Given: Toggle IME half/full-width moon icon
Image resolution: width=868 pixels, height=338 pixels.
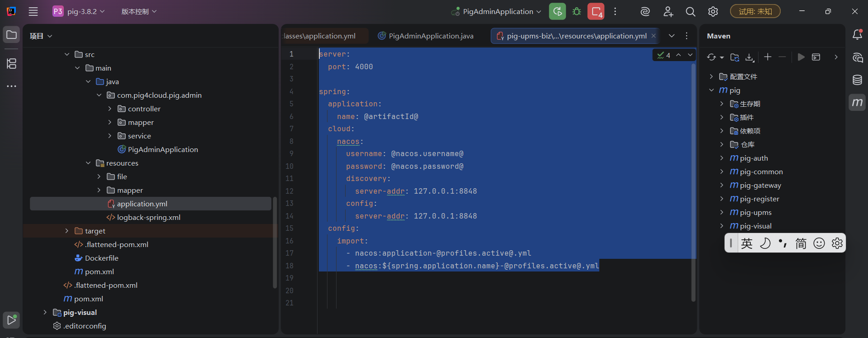Looking at the screenshot, I should click(x=765, y=243).
